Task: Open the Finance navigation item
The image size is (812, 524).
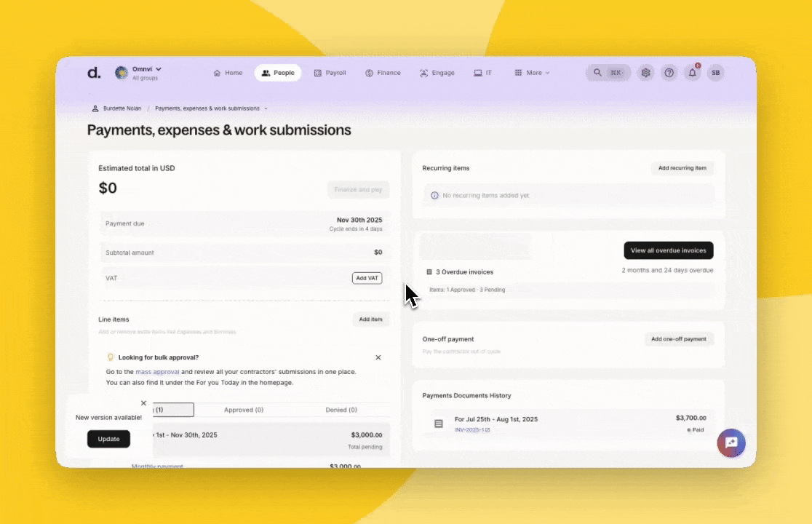Action: point(383,73)
